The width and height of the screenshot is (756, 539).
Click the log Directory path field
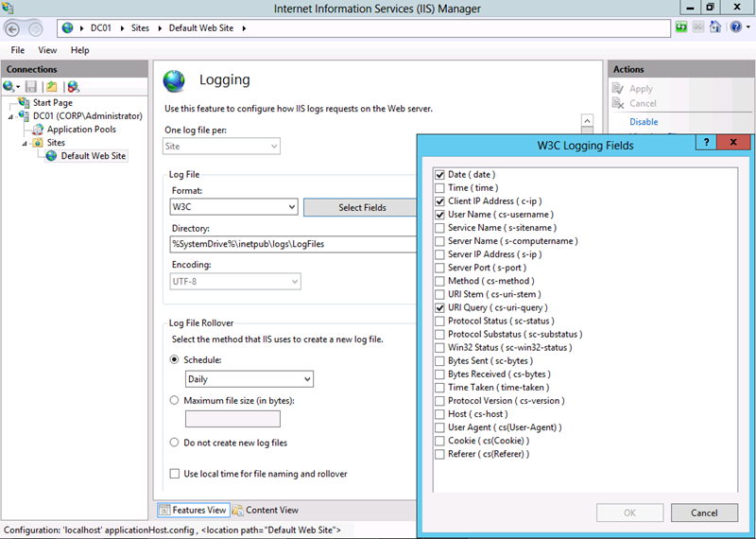click(x=293, y=244)
